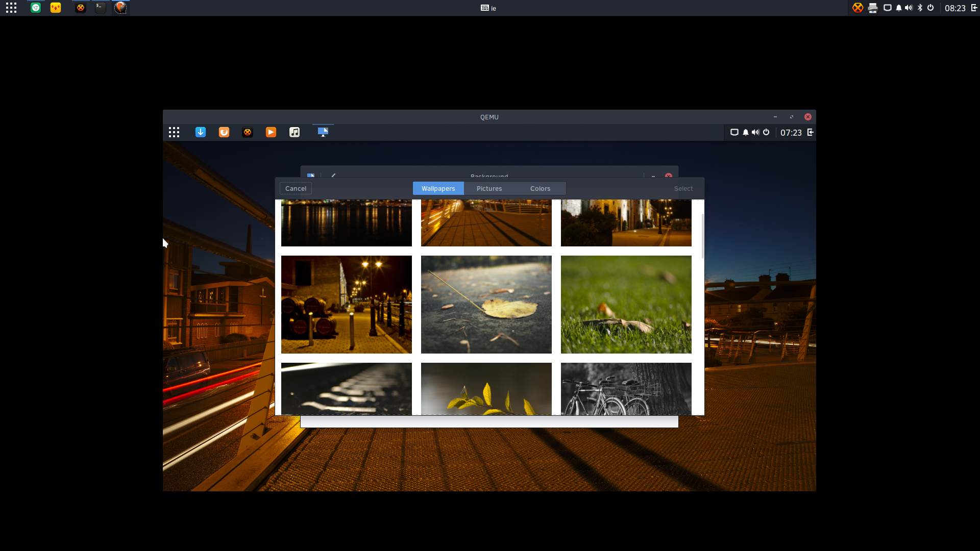The height and width of the screenshot is (551, 980).
Task: Choose the leaf on green grass wallpaper
Action: 626,305
